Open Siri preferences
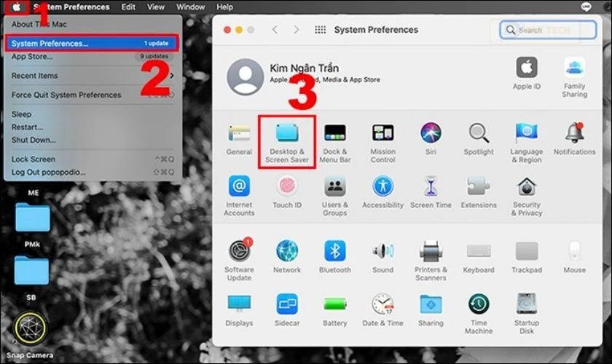 coord(431,139)
